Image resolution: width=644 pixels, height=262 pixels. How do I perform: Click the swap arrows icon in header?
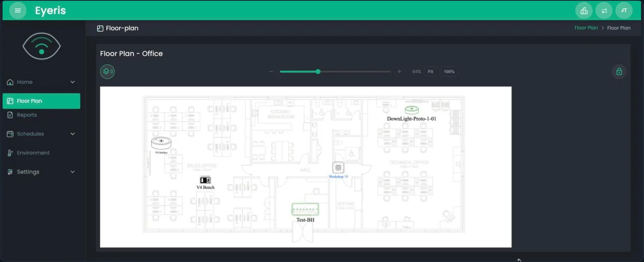pos(604,10)
